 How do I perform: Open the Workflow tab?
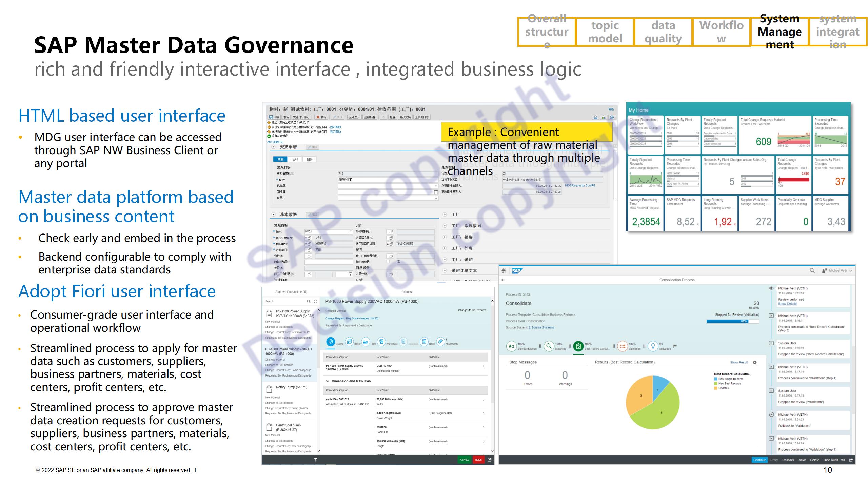(x=722, y=32)
